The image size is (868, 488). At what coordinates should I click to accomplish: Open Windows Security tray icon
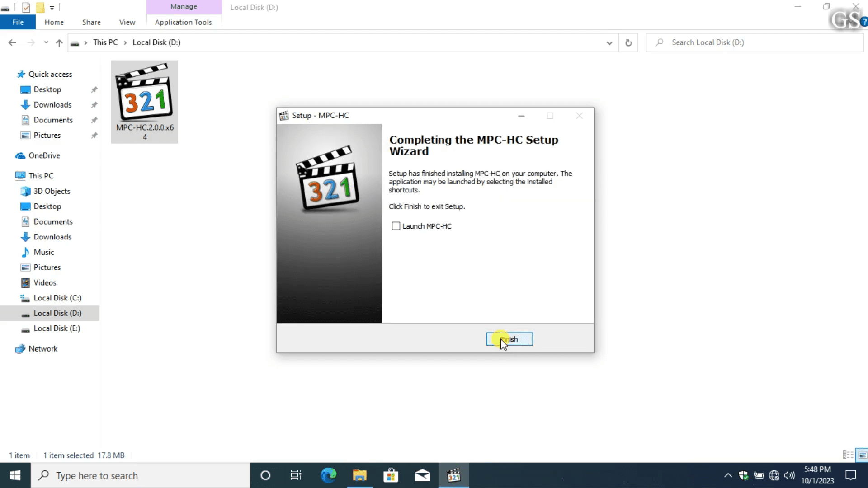click(743, 475)
